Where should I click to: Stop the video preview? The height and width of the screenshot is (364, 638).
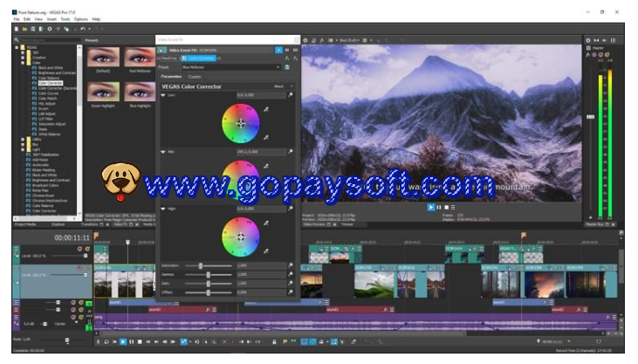446,207
